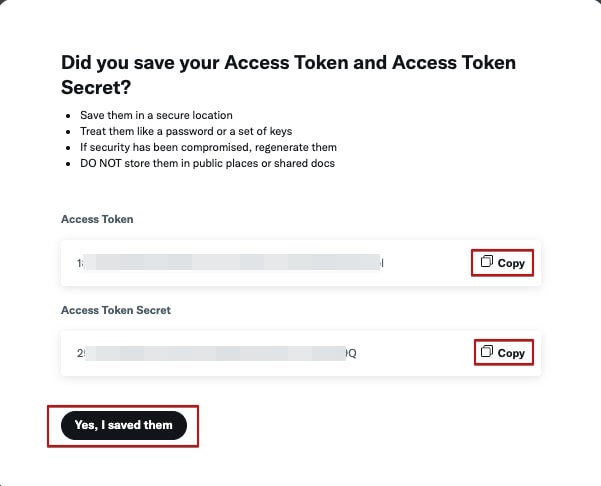The width and height of the screenshot is (601, 486).
Task: Confirm with Yes, I saved them
Action: (124, 425)
